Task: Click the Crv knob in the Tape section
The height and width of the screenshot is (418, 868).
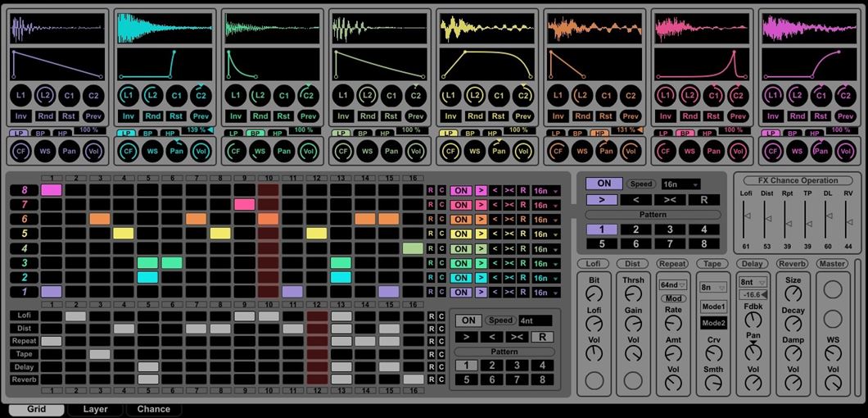Action: point(712,352)
